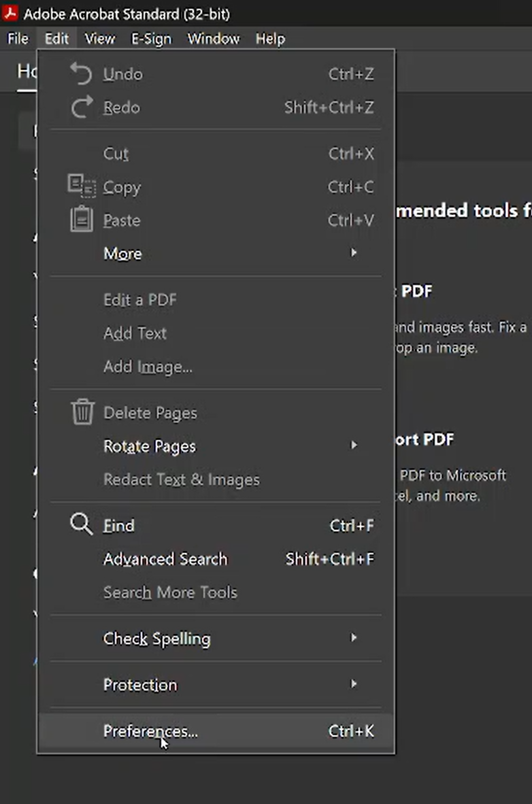Image resolution: width=532 pixels, height=804 pixels.
Task: Choose the Add Image option
Action: (148, 367)
